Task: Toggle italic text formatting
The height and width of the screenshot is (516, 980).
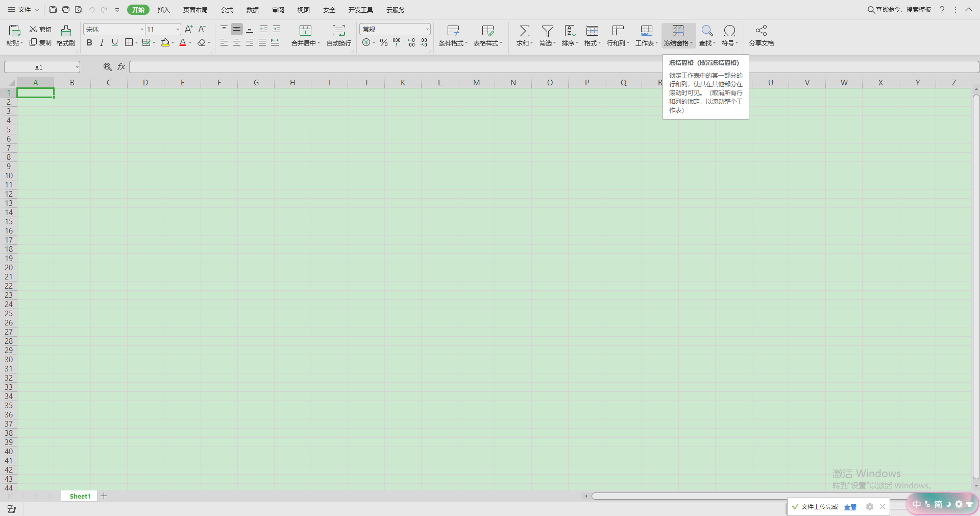Action: pos(102,42)
